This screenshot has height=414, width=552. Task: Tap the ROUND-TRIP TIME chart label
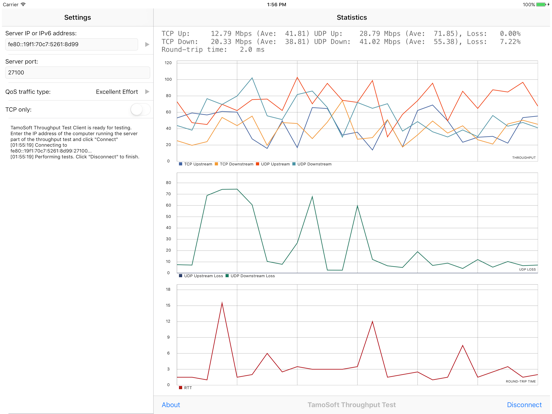[521, 381]
